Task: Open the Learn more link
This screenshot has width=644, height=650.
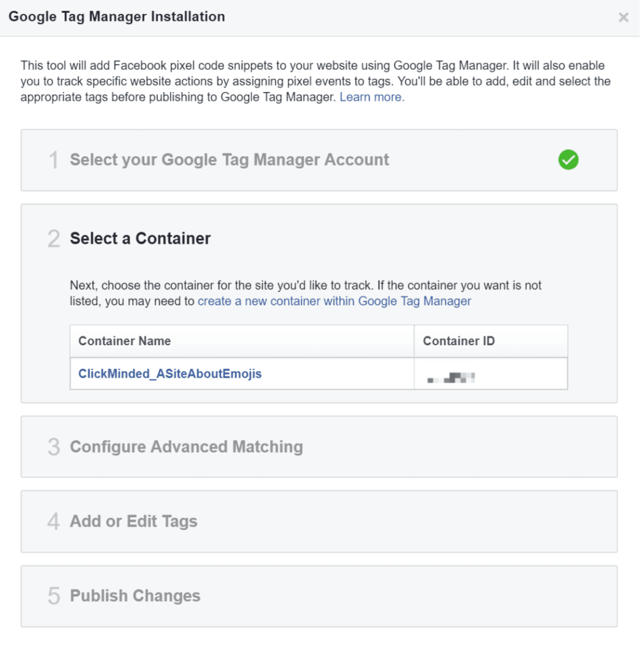Action: (x=372, y=97)
